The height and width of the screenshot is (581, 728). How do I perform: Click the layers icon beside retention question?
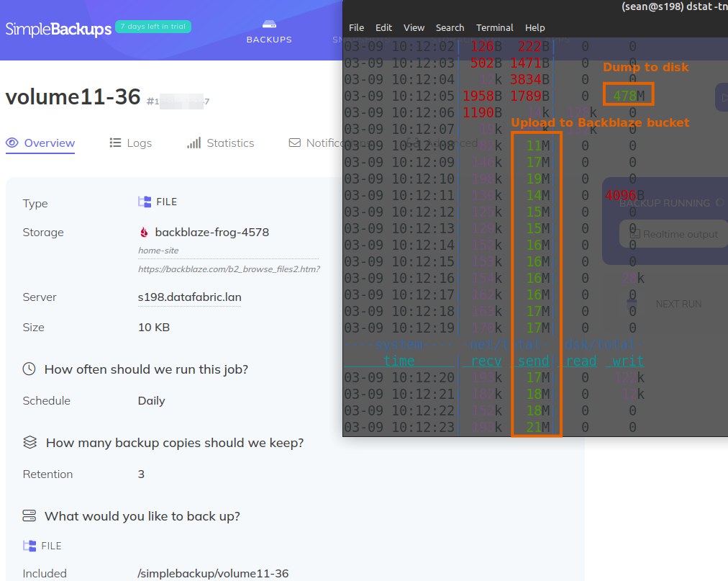point(29,442)
